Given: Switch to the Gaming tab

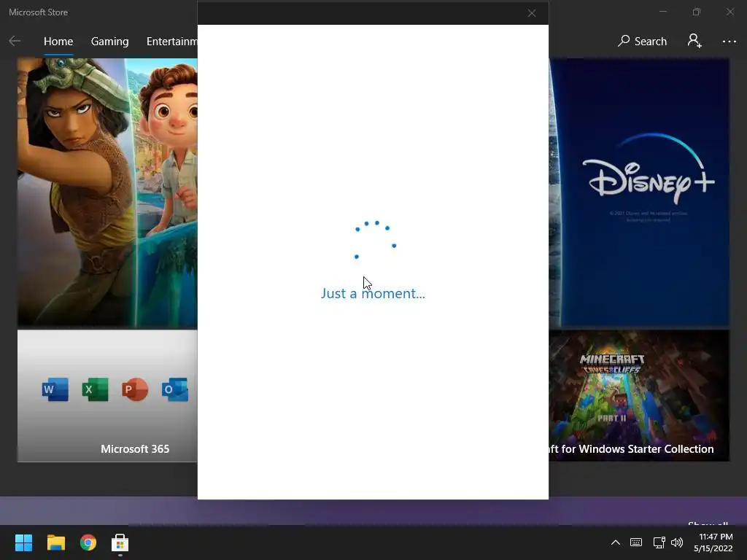Looking at the screenshot, I should (109, 42).
